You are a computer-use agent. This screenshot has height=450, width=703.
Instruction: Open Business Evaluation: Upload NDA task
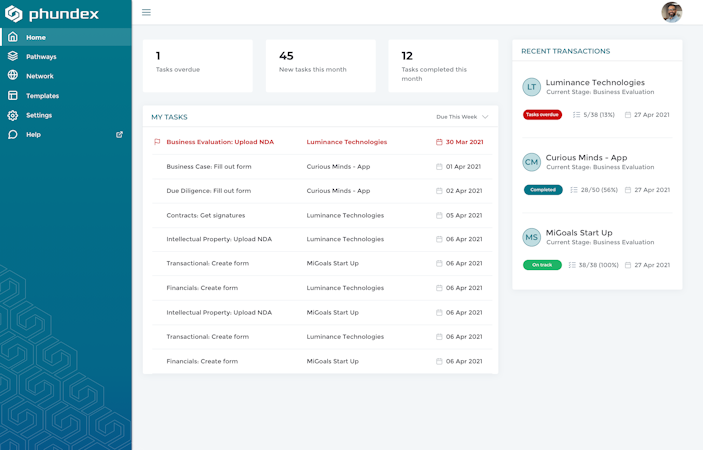220,142
